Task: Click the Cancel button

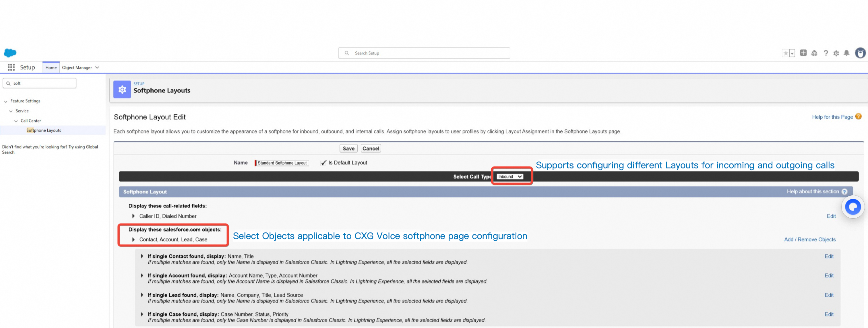Action: point(371,148)
